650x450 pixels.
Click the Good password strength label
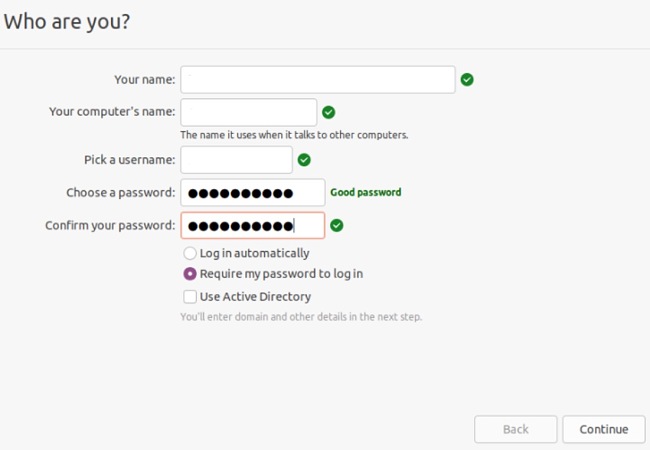[366, 192]
